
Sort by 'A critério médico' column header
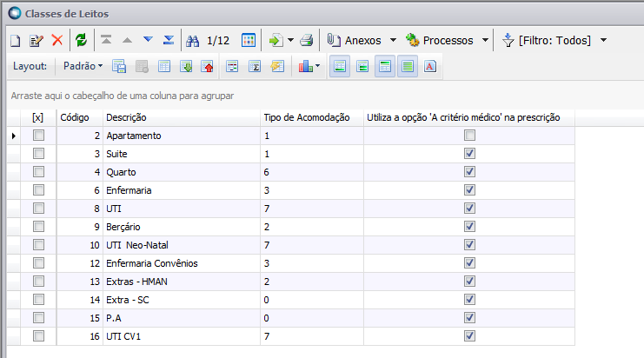[x=469, y=117]
